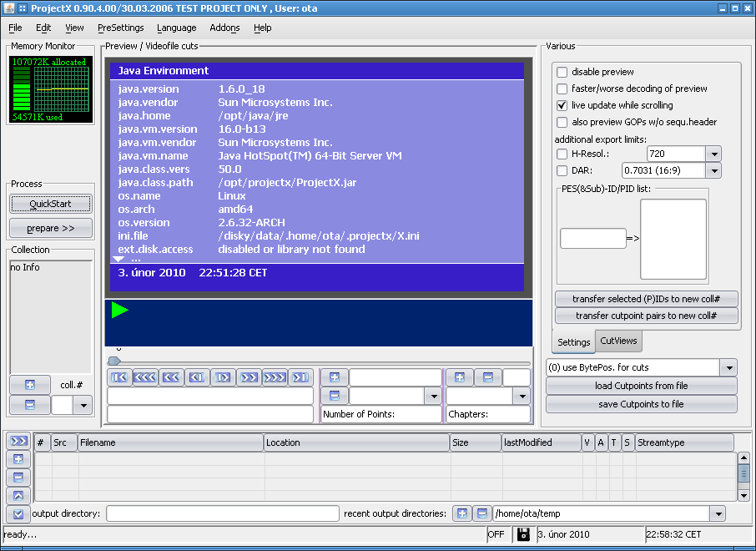This screenshot has height=551, width=756.
Task: Click the Filename column header
Action: tap(170, 442)
